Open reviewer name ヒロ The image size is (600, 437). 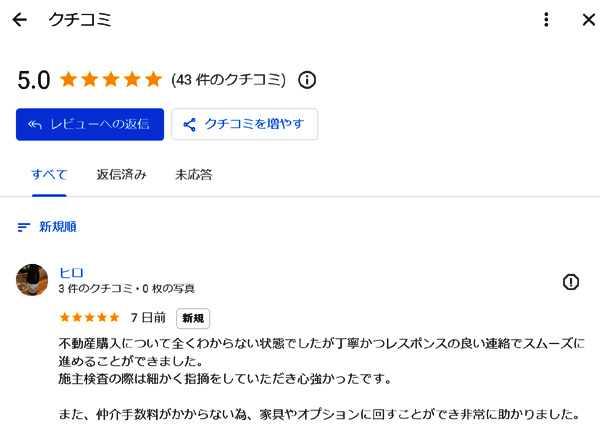pos(71,272)
